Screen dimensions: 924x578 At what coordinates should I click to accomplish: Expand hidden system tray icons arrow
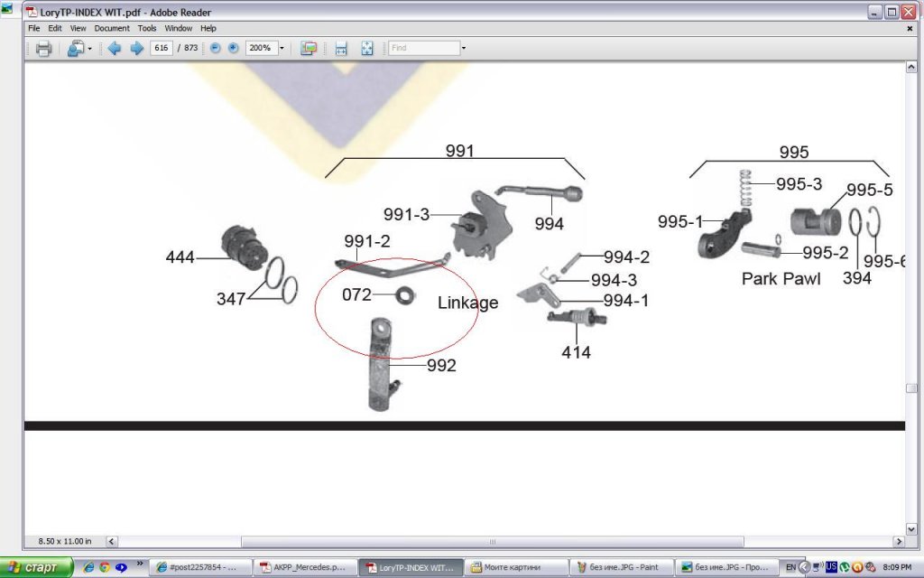coord(804,567)
